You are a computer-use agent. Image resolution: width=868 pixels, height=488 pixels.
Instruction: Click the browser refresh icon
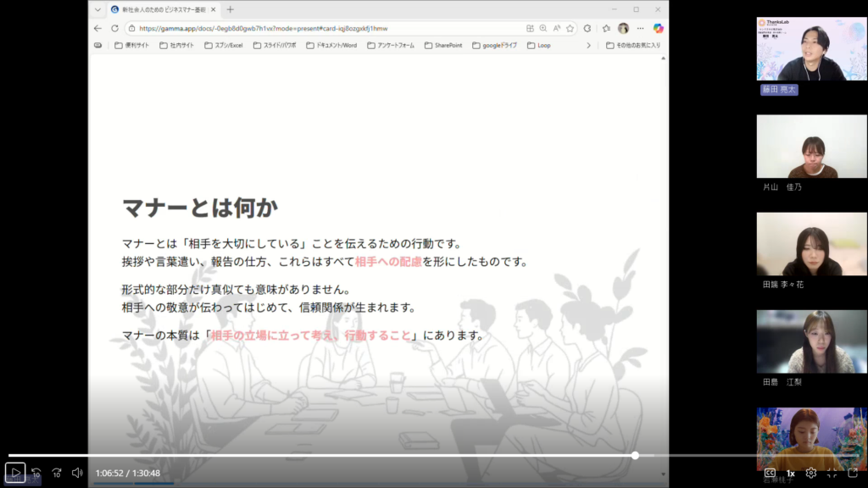click(114, 28)
